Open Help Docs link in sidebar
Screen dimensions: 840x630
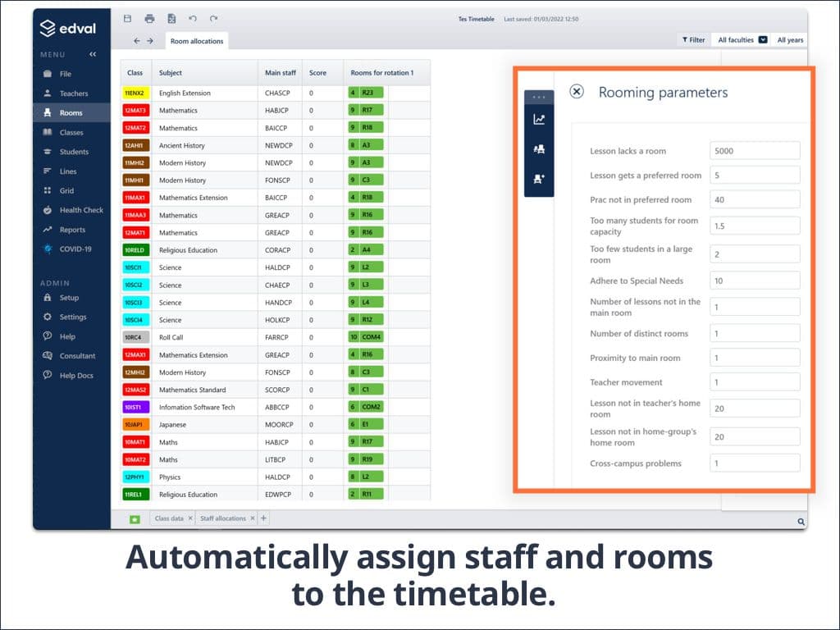(76, 376)
